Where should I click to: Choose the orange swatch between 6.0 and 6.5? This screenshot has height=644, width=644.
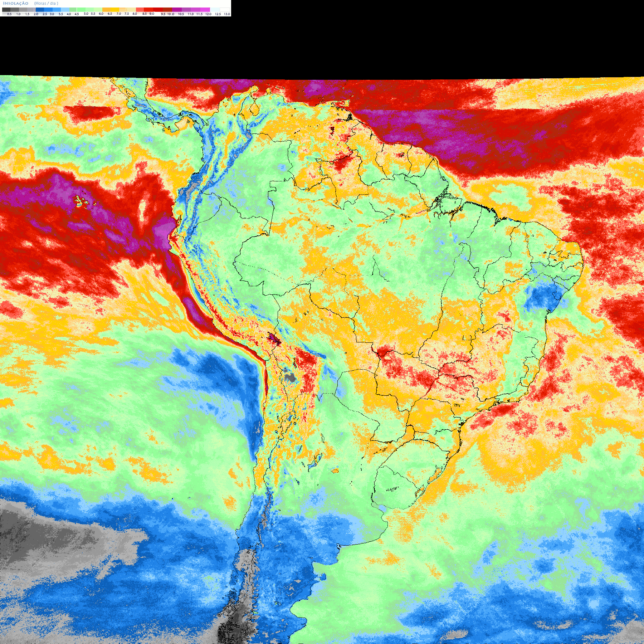pyautogui.click(x=106, y=10)
